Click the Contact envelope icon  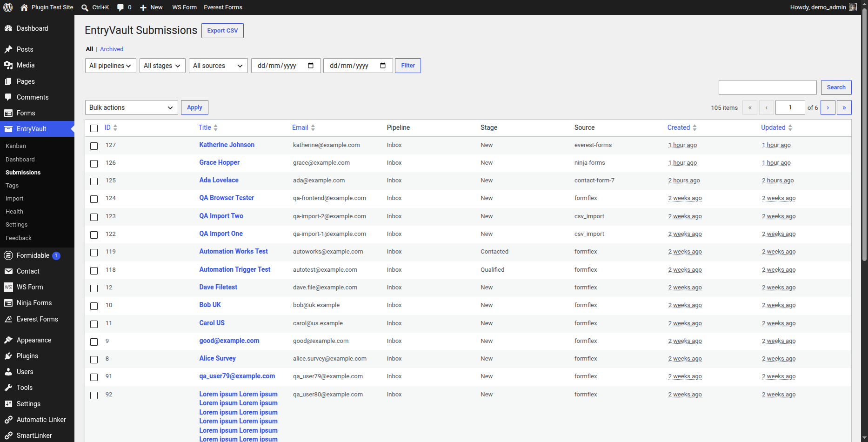(x=8, y=271)
